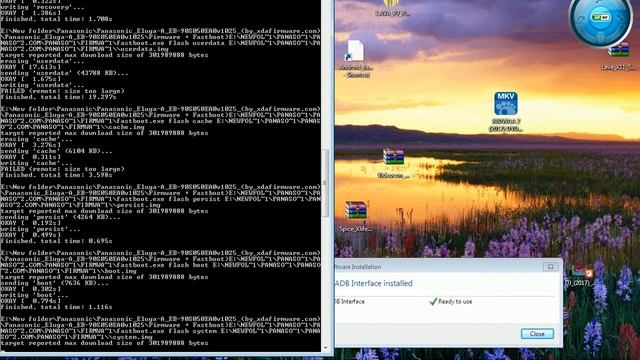Click "writing 'boot'..." line

(33, 295)
